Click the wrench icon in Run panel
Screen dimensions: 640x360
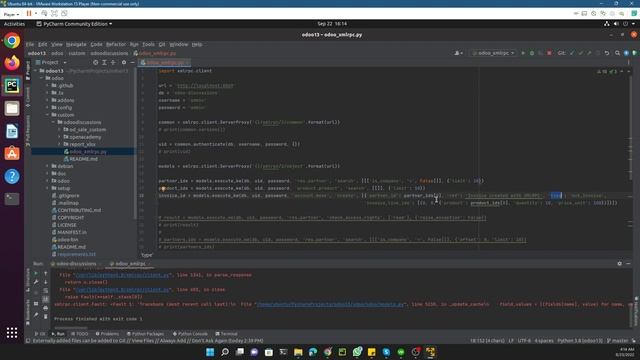[x=36, y=282]
